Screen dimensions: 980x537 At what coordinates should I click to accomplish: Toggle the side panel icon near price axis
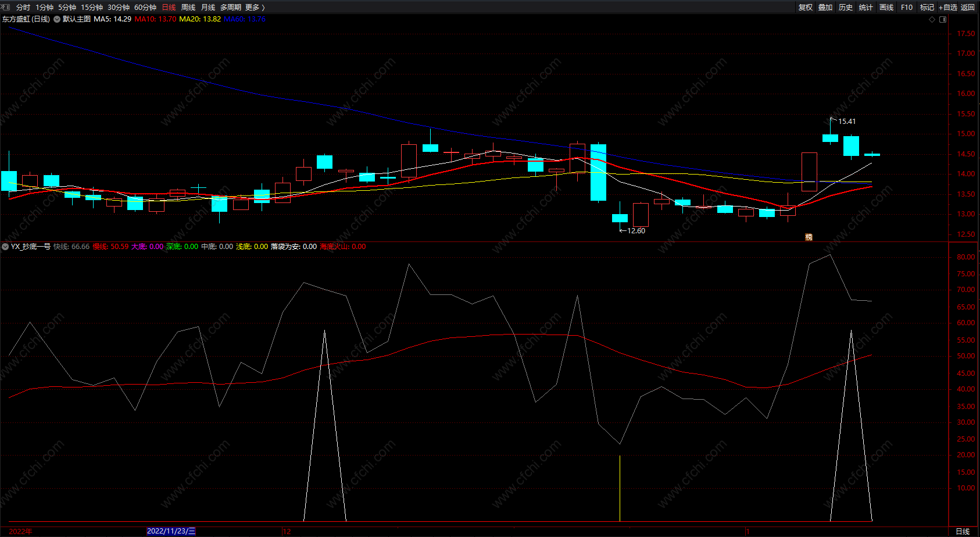coord(943,19)
